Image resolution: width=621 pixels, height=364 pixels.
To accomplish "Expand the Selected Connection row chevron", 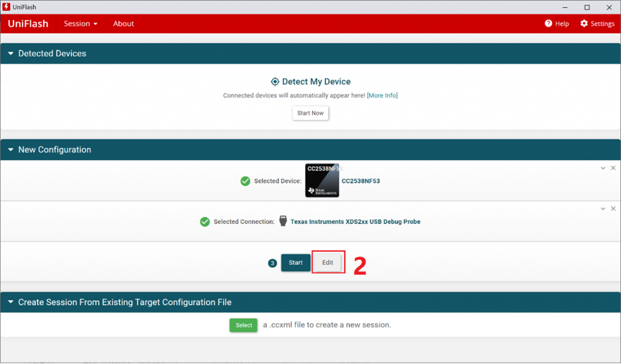I will (x=603, y=209).
